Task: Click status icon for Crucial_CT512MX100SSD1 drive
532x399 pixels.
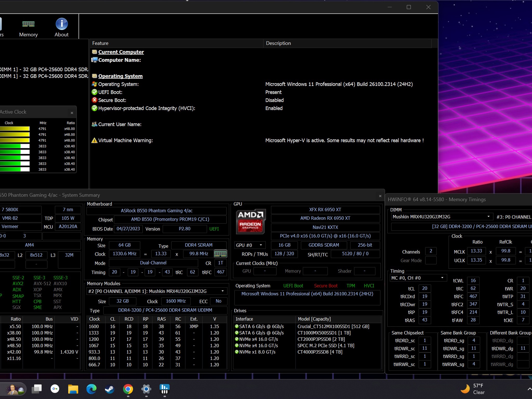Action: (x=237, y=326)
